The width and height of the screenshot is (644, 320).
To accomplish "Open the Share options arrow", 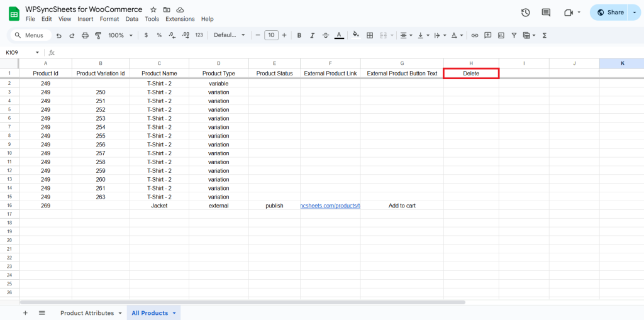I will pos(635,13).
